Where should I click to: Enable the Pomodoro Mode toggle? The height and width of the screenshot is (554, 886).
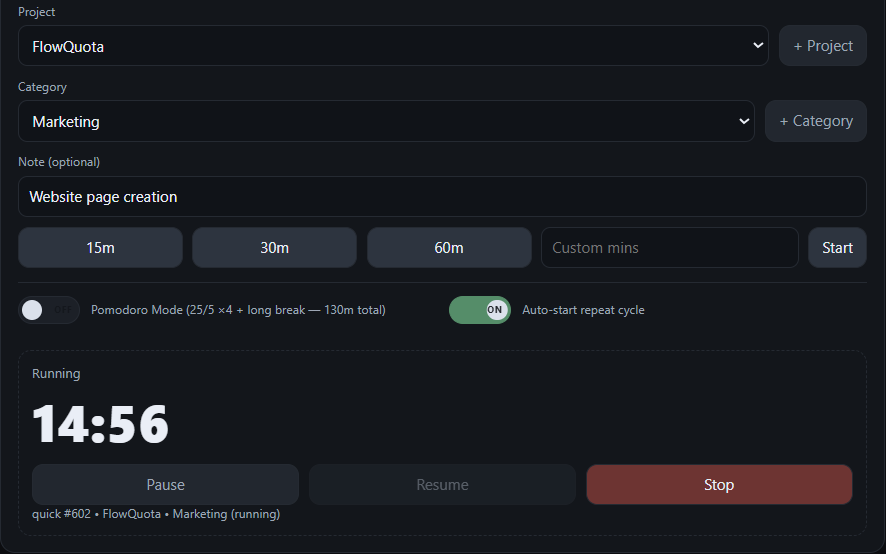[x=49, y=310]
